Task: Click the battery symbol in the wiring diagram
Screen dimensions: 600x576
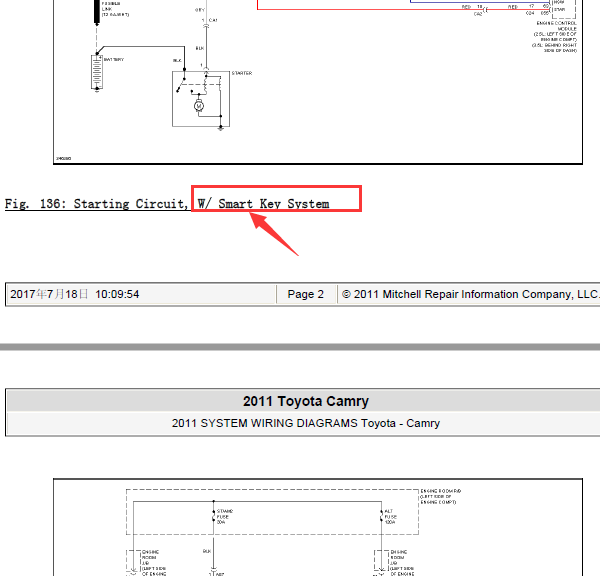Action: click(x=97, y=72)
